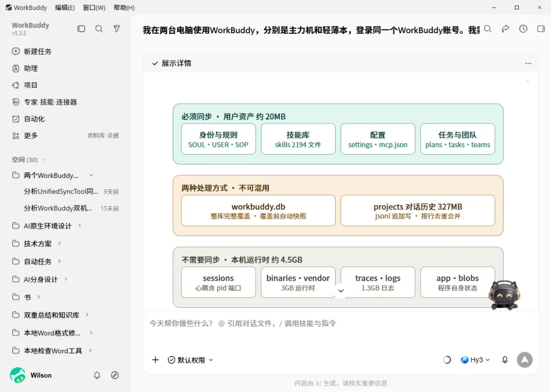Click Wilson's profile avatar

(17, 375)
